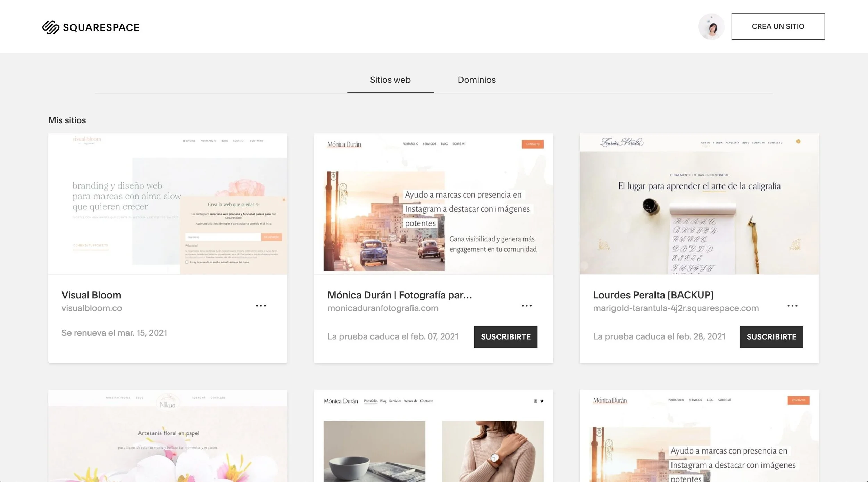Screen dimensions: 868x482
Task: Open the Visual Bloom site thumbnail
Action: pos(168,204)
